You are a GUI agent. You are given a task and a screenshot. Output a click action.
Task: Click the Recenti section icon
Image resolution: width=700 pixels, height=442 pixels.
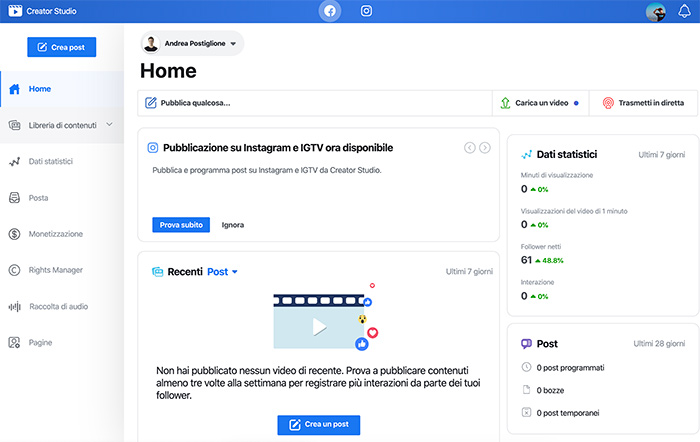tap(158, 271)
